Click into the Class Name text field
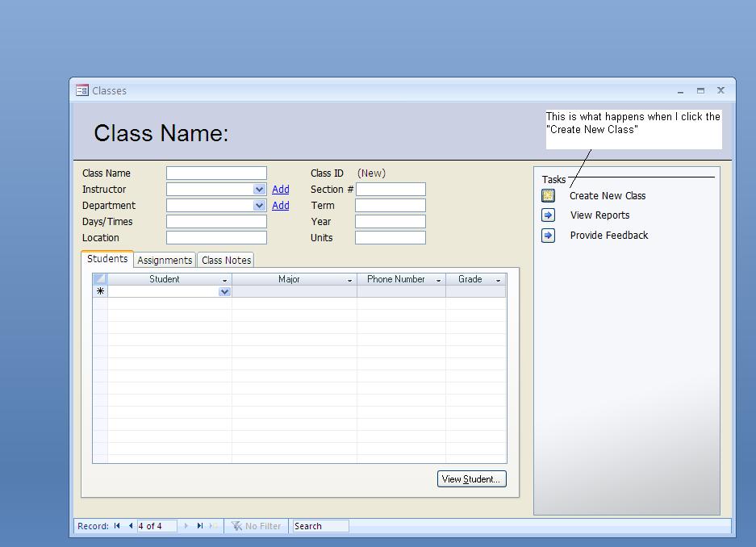Screen dimensions: 756x547 coord(216,173)
